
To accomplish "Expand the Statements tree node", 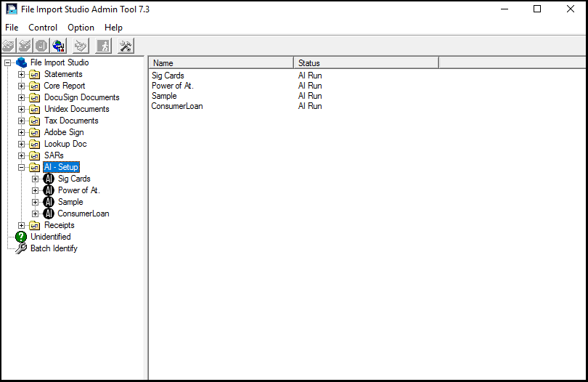I will [21, 74].
